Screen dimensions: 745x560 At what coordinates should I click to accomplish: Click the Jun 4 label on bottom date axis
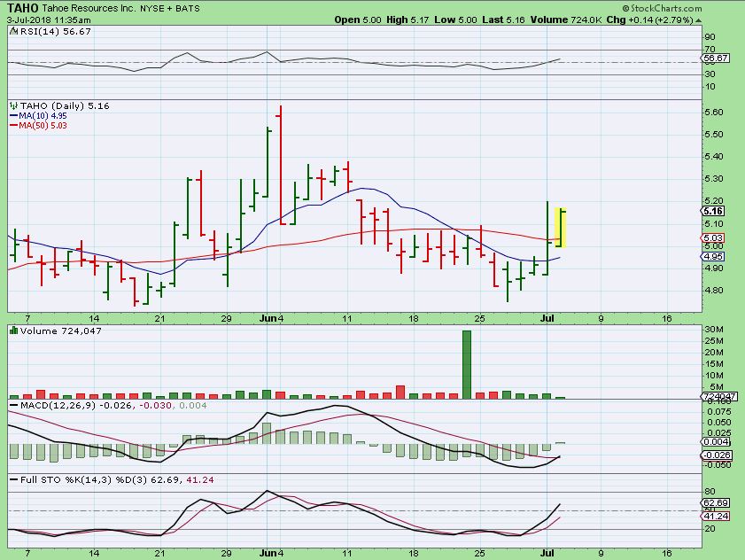pos(271,553)
